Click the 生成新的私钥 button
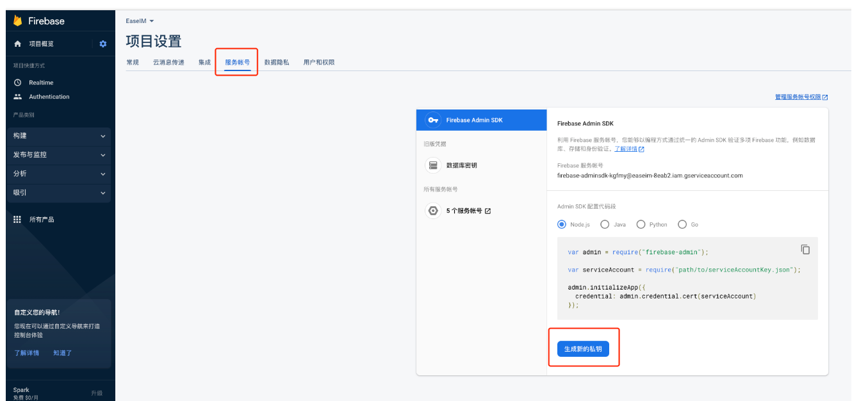The height and width of the screenshot is (401, 868). coord(583,349)
